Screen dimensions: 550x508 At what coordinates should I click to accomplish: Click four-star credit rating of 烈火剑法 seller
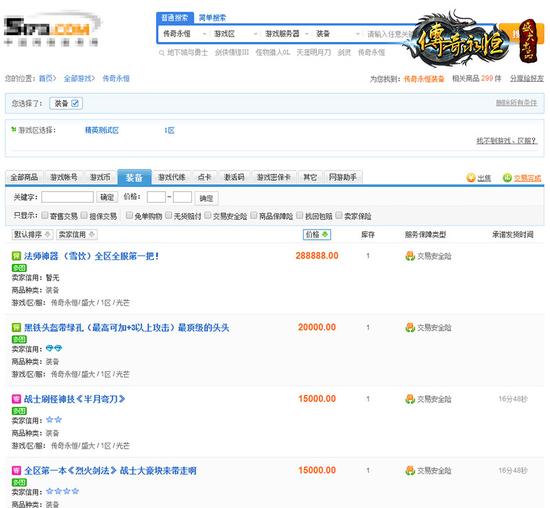coord(62,491)
